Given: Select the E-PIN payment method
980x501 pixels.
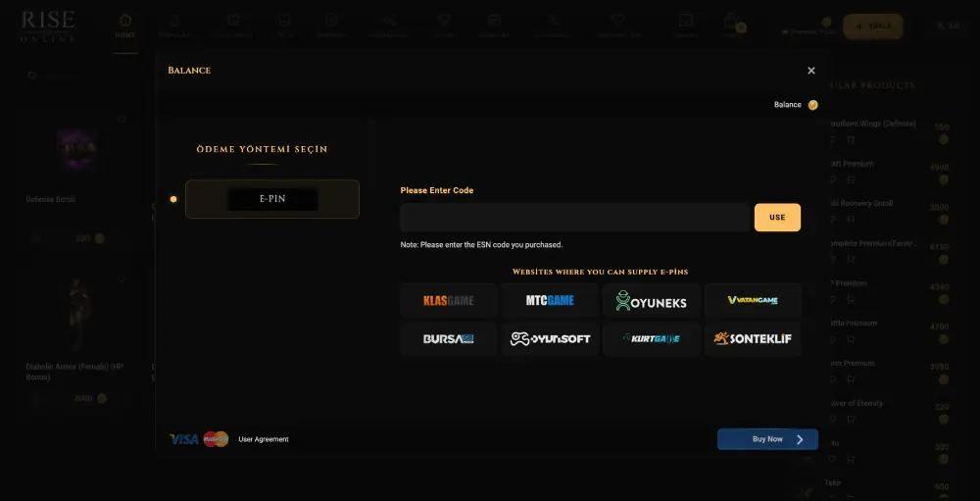Looking at the screenshot, I should (x=272, y=199).
